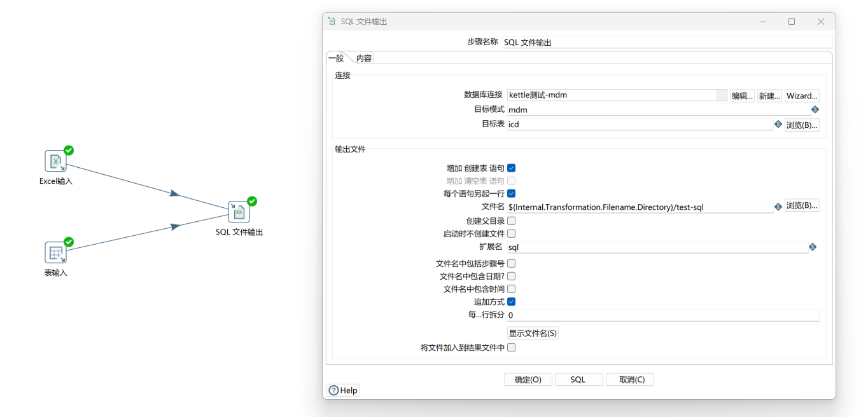Click the variable icon beside 扩展名 field

[x=813, y=247]
